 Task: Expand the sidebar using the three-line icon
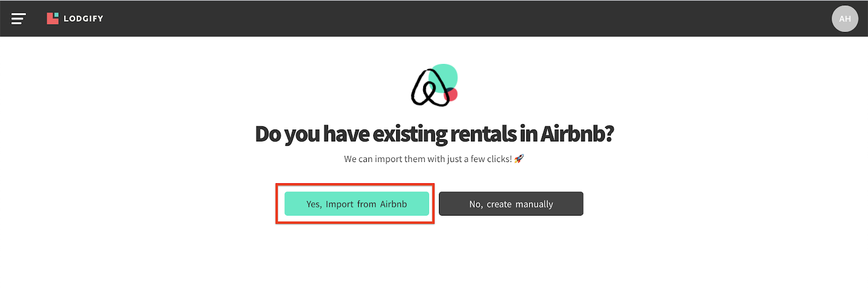pyautogui.click(x=18, y=19)
